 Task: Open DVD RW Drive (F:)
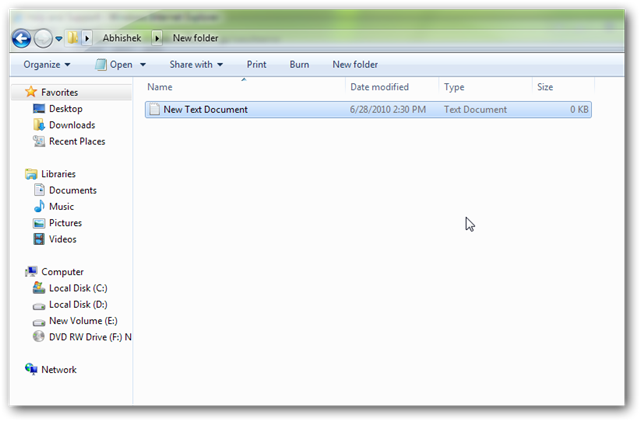click(x=90, y=337)
